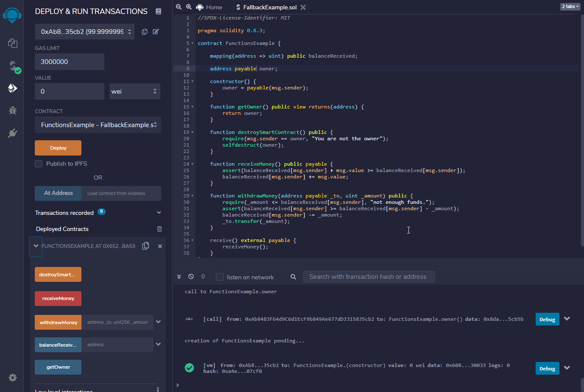
Task: Click the terminal search magnifier icon
Action: click(x=293, y=277)
